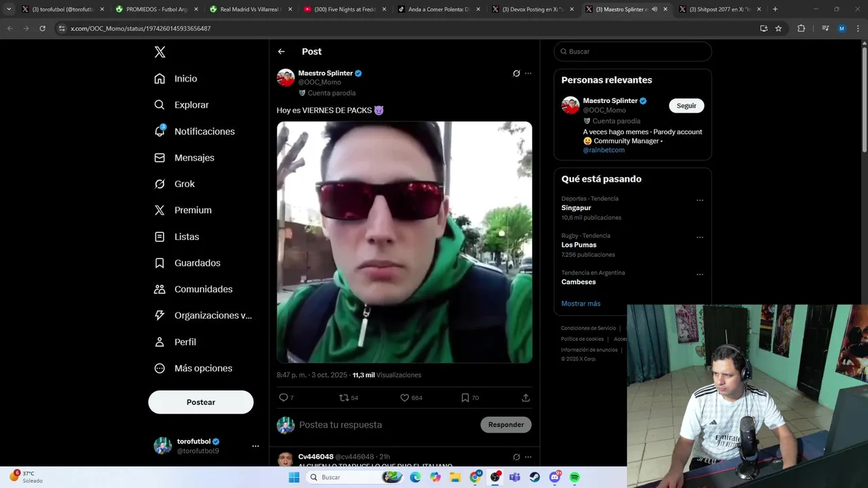
Task: Open options for the Cambeses trend
Action: click(700, 275)
